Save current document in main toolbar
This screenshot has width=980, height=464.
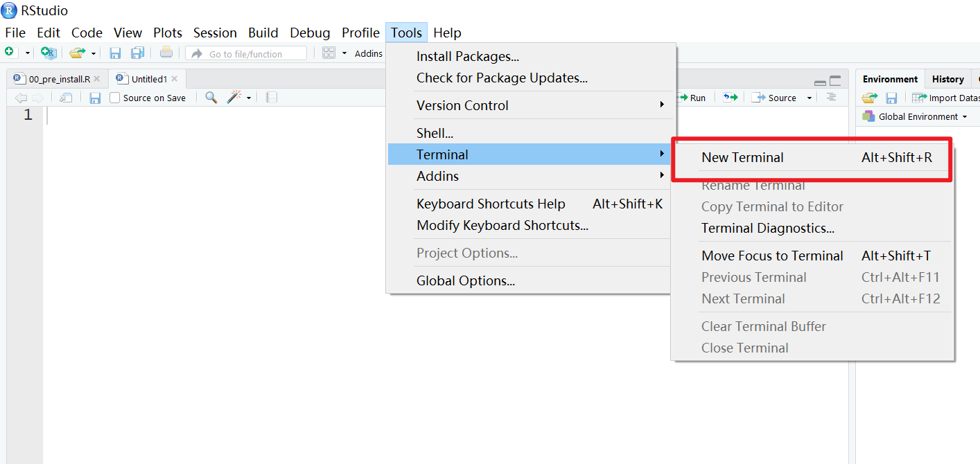coord(116,53)
